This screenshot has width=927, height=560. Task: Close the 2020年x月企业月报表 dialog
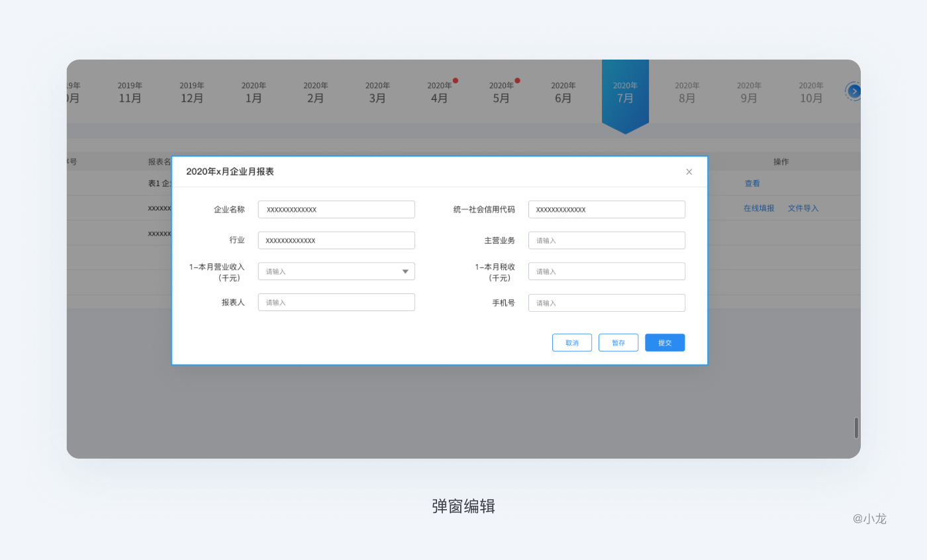point(689,172)
